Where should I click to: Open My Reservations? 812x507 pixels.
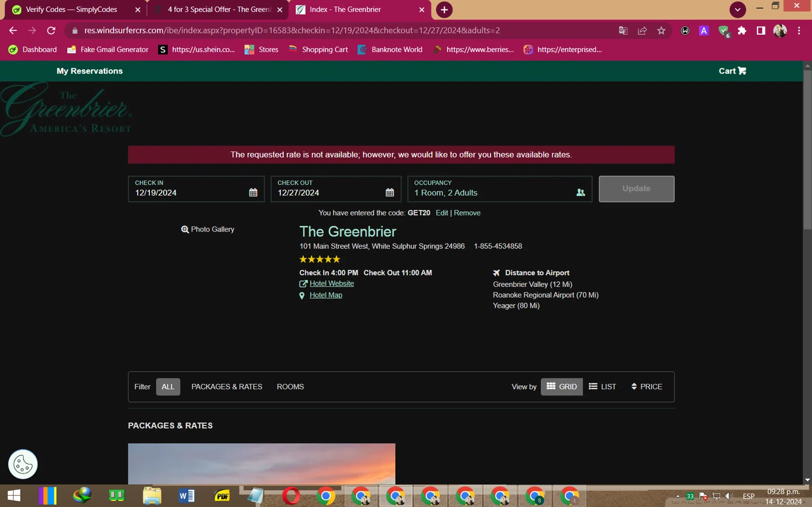pyautogui.click(x=90, y=71)
